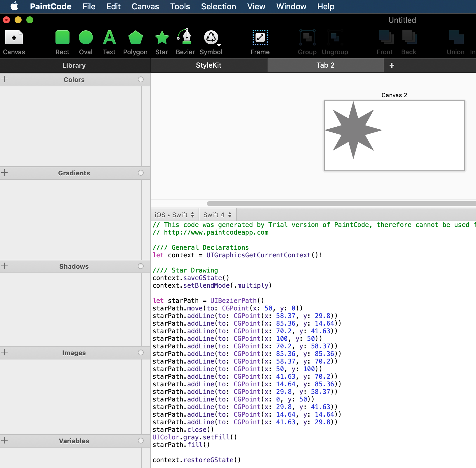Add a new color with plus

tap(4, 79)
